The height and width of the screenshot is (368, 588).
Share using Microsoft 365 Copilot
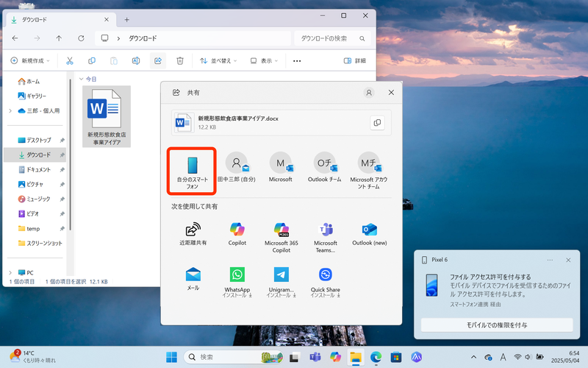(282, 237)
